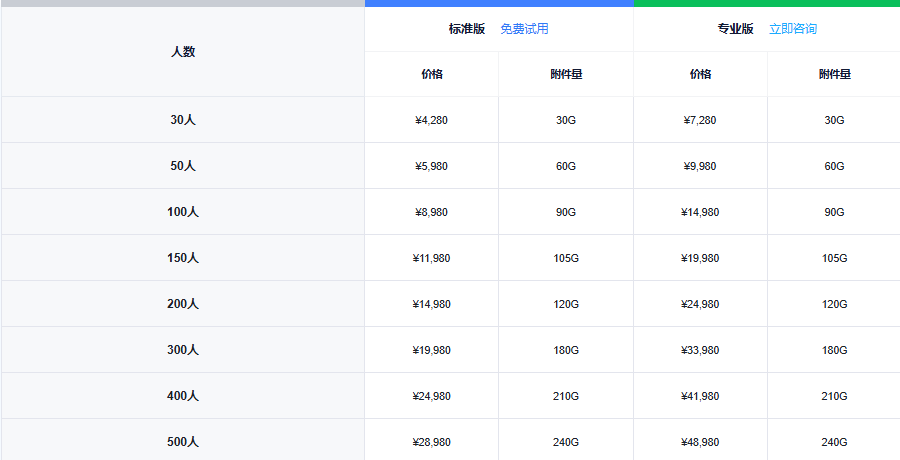Click ¥19,980 in the 300人 row
The image size is (900, 460).
[x=432, y=350]
